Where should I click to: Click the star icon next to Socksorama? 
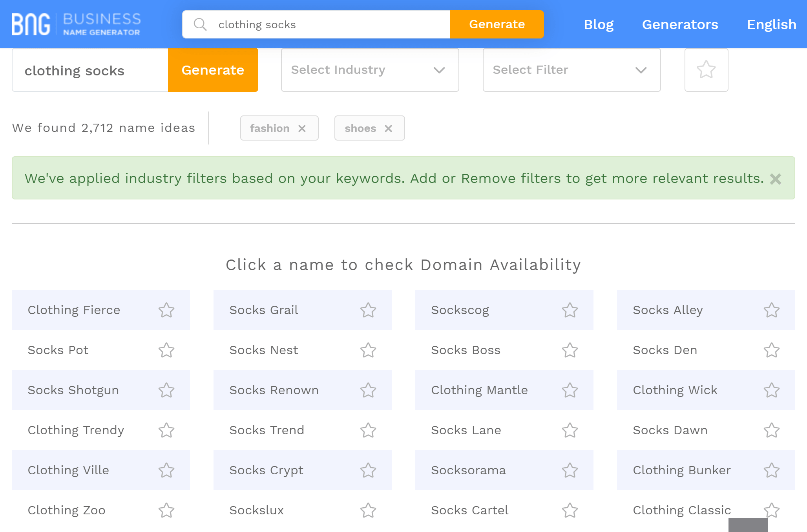(x=570, y=470)
